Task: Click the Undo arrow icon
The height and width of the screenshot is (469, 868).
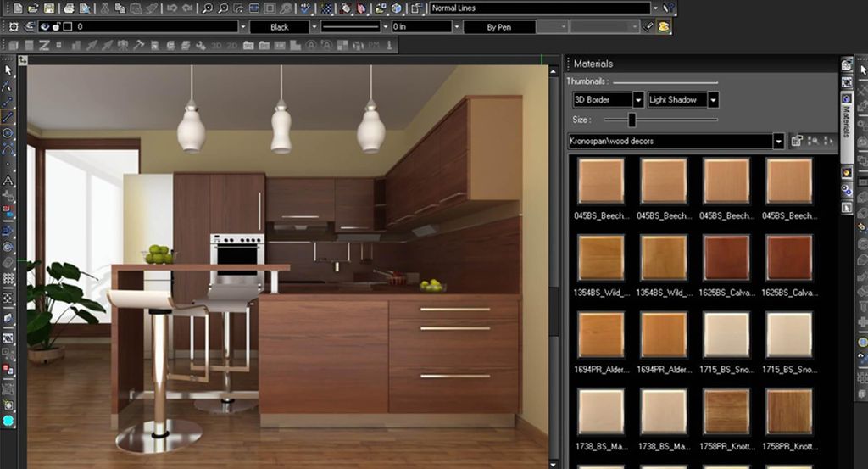Action: click(x=172, y=8)
